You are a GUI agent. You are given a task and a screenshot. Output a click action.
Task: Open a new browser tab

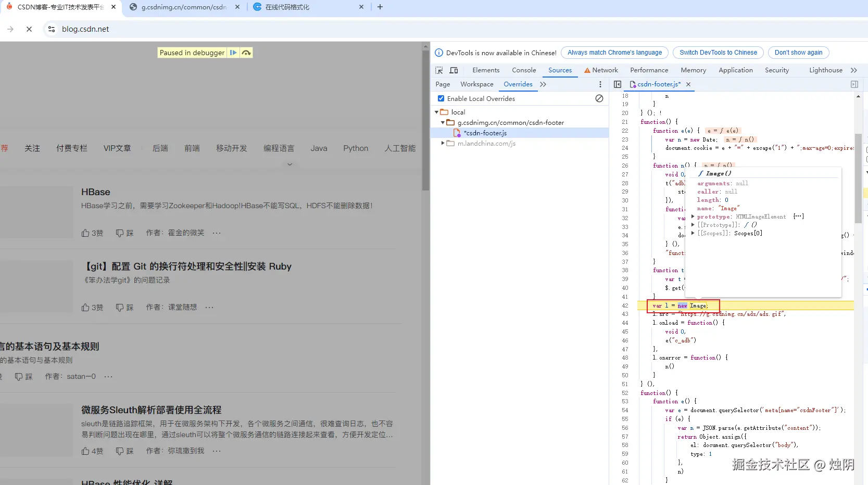click(x=380, y=7)
